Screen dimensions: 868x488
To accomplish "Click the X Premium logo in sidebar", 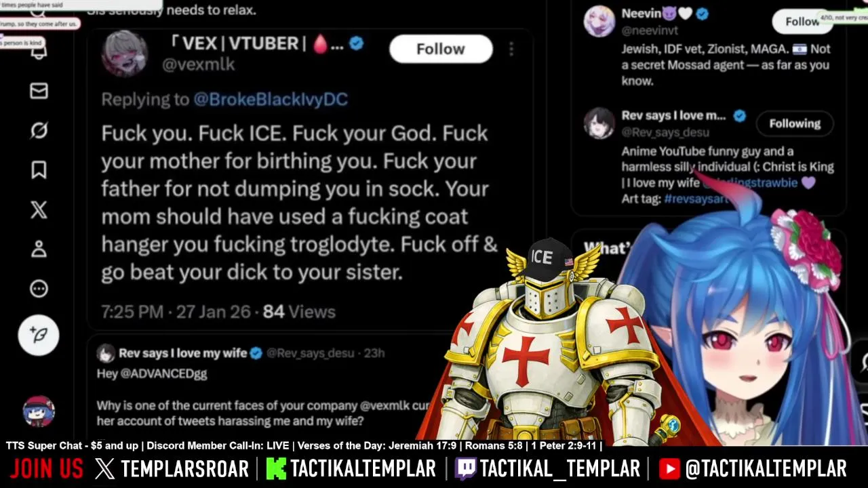I will pyautogui.click(x=39, y=209).
